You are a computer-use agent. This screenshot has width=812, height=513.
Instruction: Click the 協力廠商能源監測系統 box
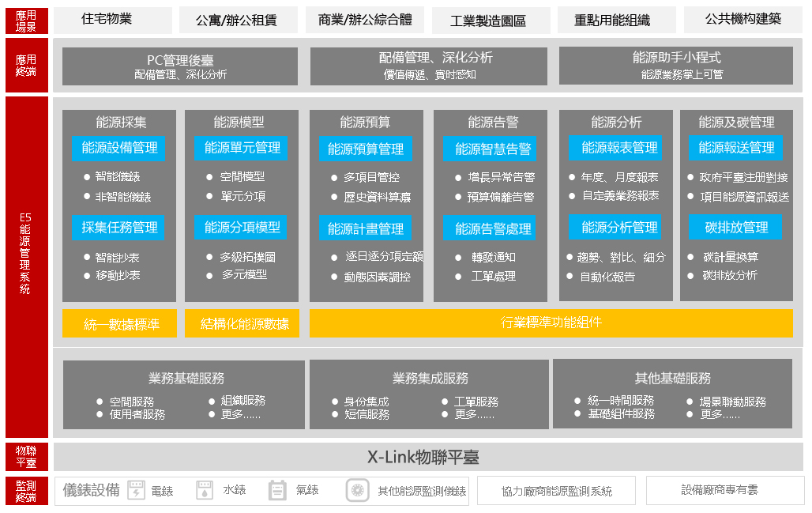coord(556,491)
